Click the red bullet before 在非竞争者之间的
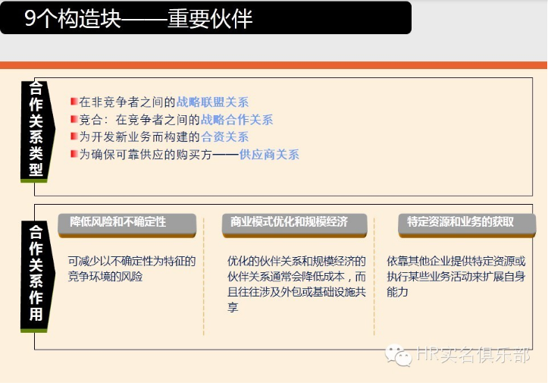 [74, 102]
